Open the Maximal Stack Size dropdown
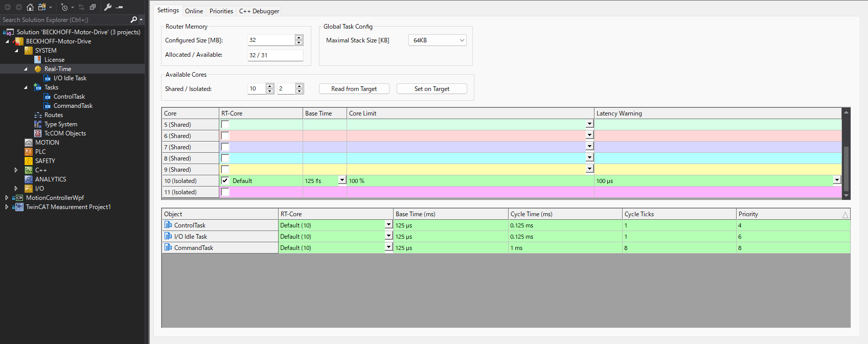Viewport: 868px width, 344px height. 462,40
